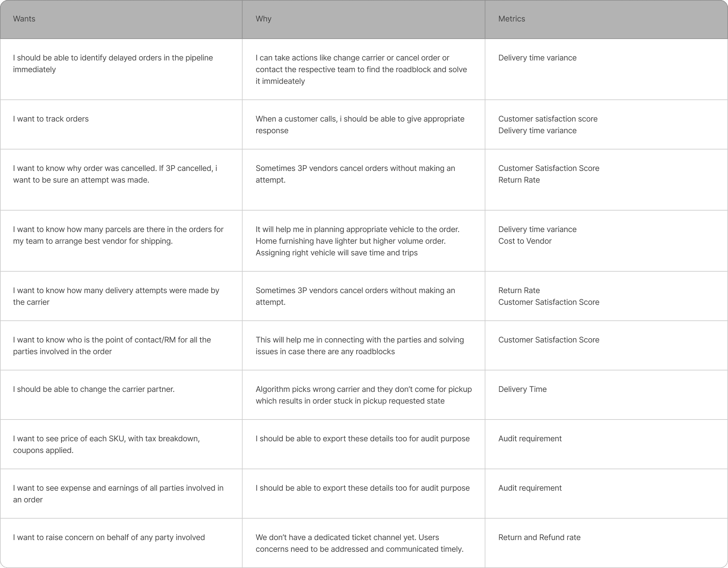Click the 'When a customer calls' reason cell
The height and width of the screenshot is (568, 728).
(364, 124)
